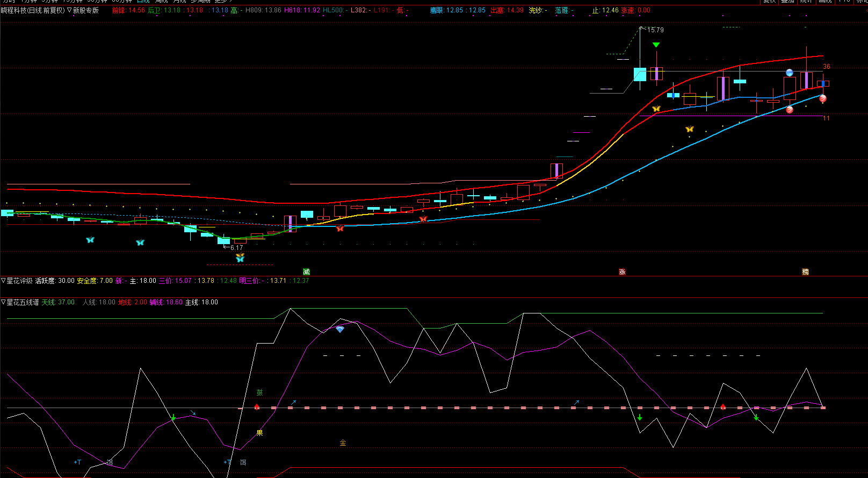The height and width of the screenshot is (478, 868).
Task: Click the green down-triangle sell marker above candles
Action: (x=656, y=45)
